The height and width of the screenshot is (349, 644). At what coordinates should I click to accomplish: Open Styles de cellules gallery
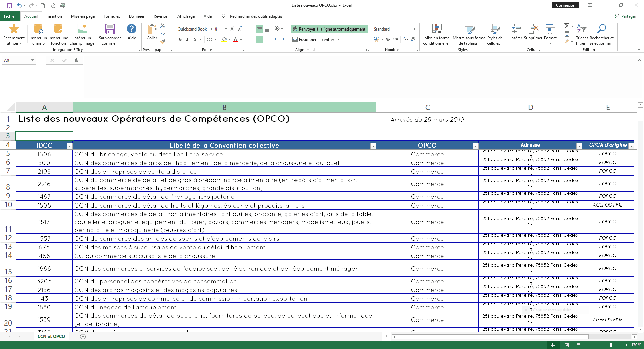[x=495, y=35]
